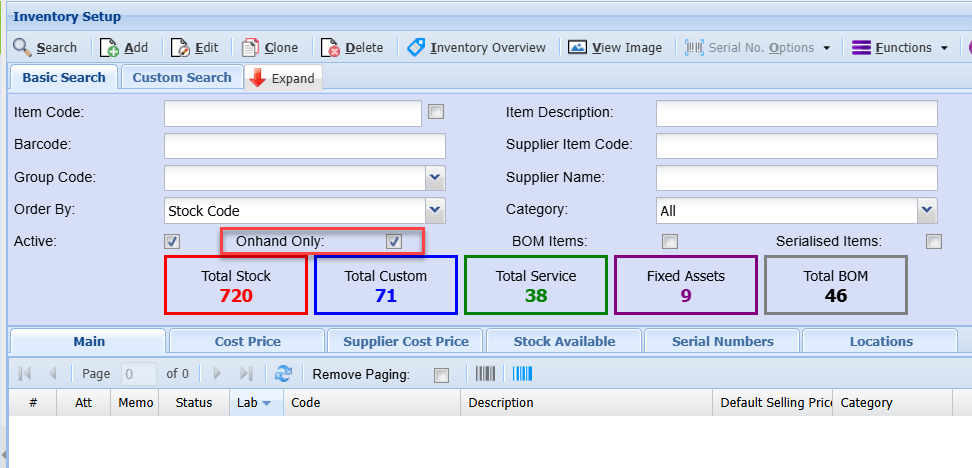
Task: Tick the Remove Paging checkbox
Action: 441,375
